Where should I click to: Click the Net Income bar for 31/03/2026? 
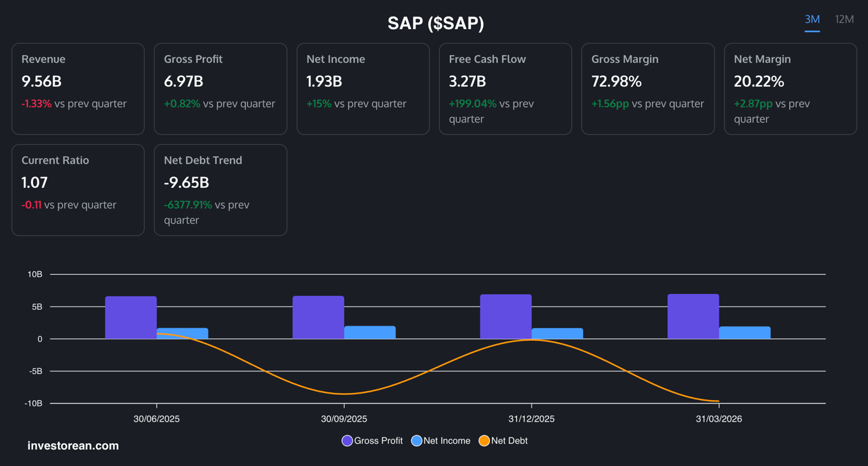coord(745,333)
